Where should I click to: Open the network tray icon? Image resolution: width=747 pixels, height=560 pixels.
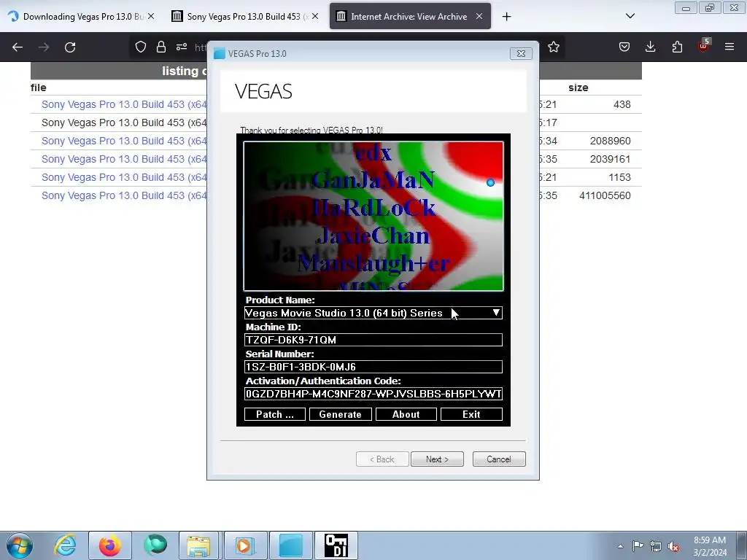(656, 546)
